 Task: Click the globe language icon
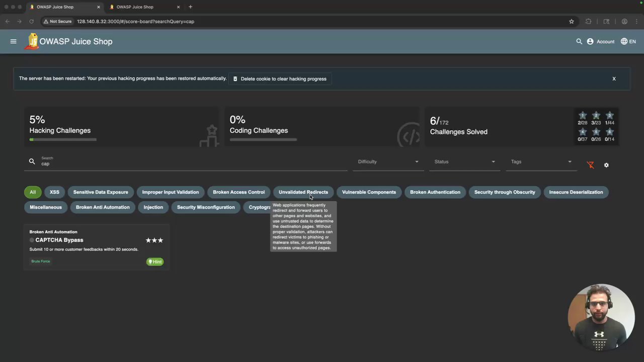coord(624,41)
